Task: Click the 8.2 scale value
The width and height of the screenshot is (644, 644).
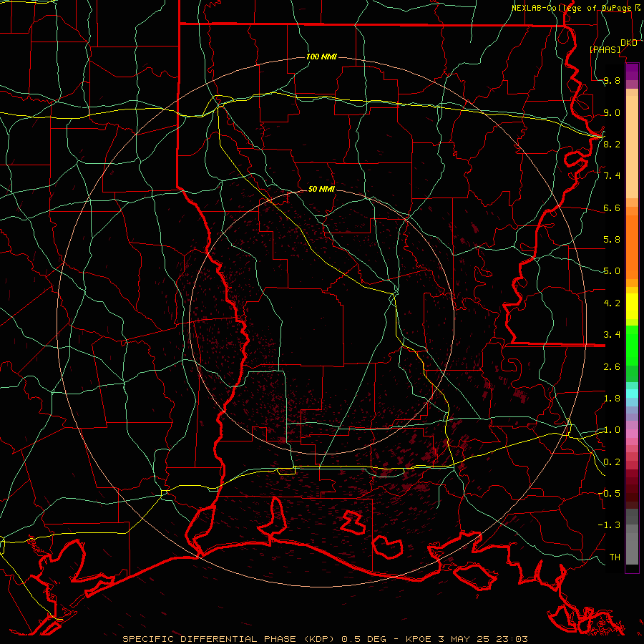Action: click(x=612, y=144)
